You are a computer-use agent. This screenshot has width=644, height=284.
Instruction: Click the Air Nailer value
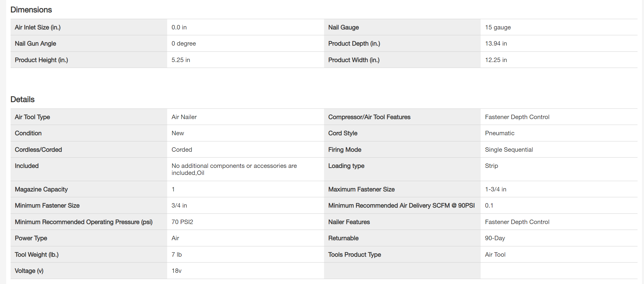[x=184, y=117]
